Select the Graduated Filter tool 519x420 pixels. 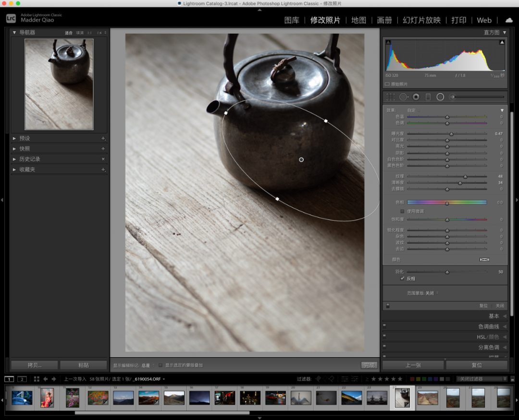click(428, 97)
